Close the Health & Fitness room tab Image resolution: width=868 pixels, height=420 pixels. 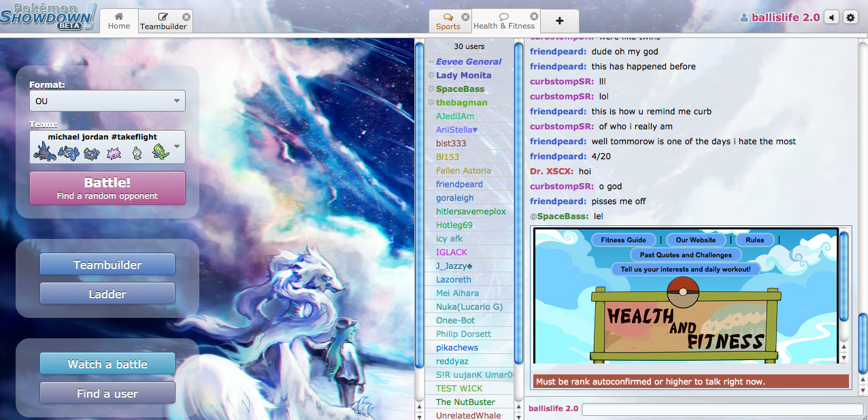[x=534, y=16]
